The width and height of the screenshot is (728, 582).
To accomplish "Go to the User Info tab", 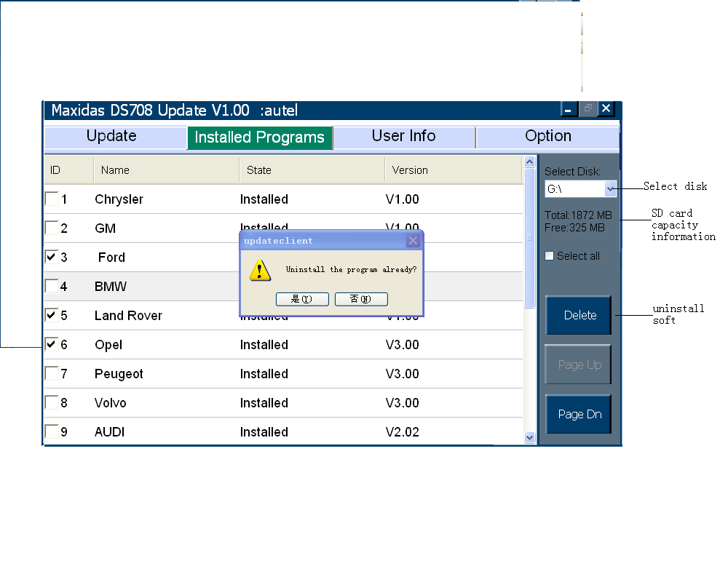I will coord(404,137).
